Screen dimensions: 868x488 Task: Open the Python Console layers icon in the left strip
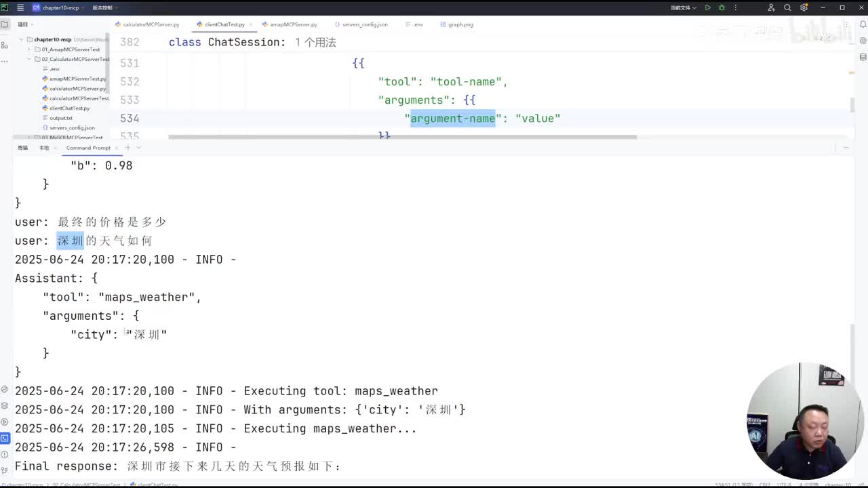pos(5,405)
